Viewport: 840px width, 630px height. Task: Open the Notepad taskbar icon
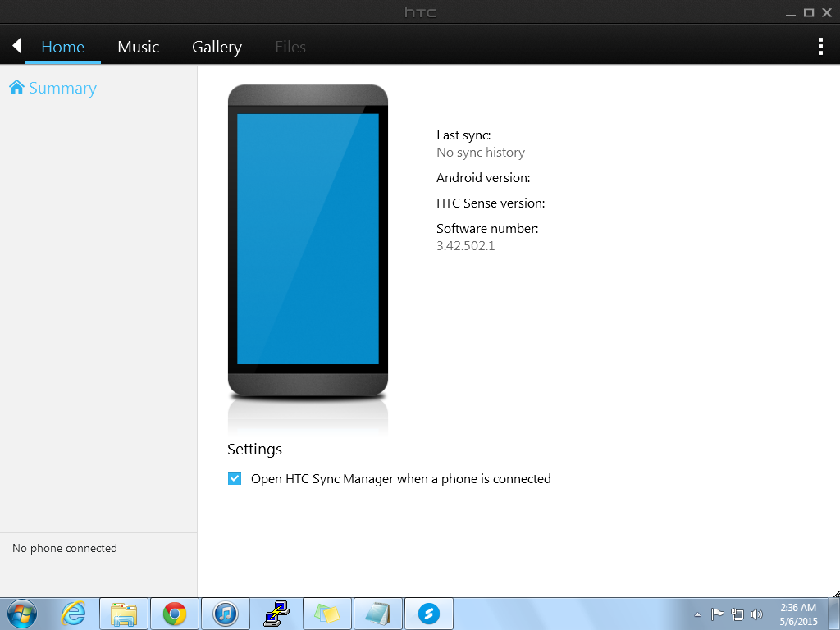tap(377, 614)
